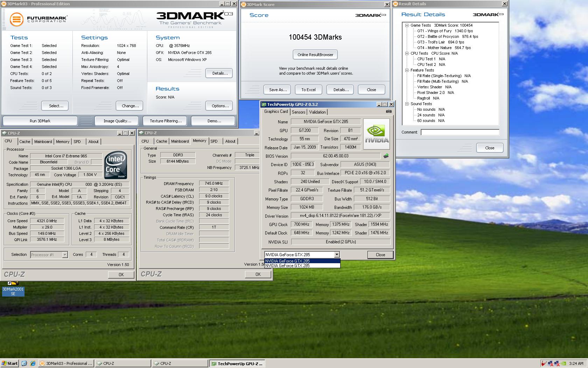Viewport: 588px width, 368px height.
Task: Select the highlighted first GTX 285 entry
Action: 302,261
